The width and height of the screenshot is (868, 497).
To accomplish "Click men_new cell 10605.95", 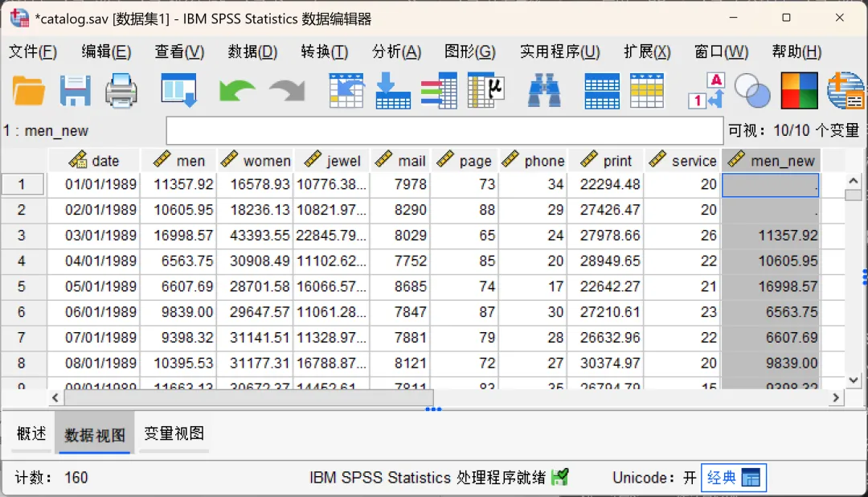I will [771, 261].
